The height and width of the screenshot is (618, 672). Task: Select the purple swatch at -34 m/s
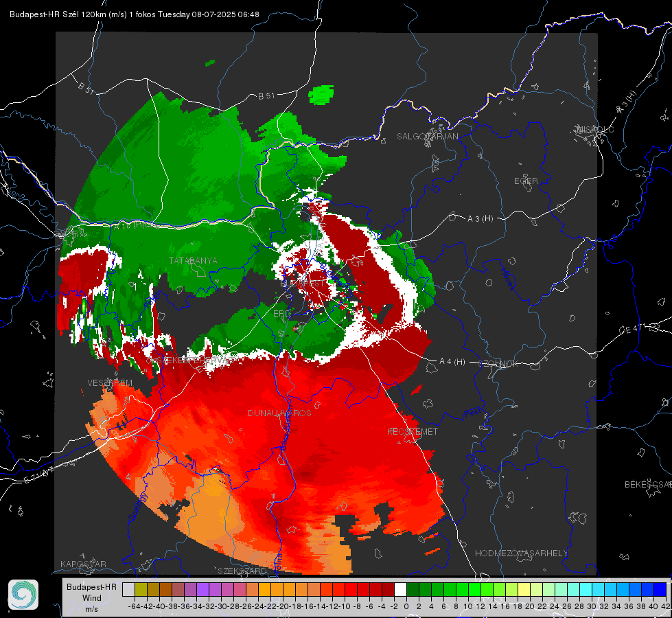pos(202,589)
